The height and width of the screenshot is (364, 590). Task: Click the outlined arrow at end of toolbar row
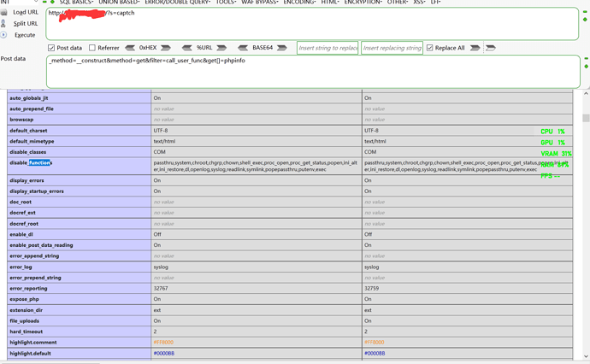(491, 48)
